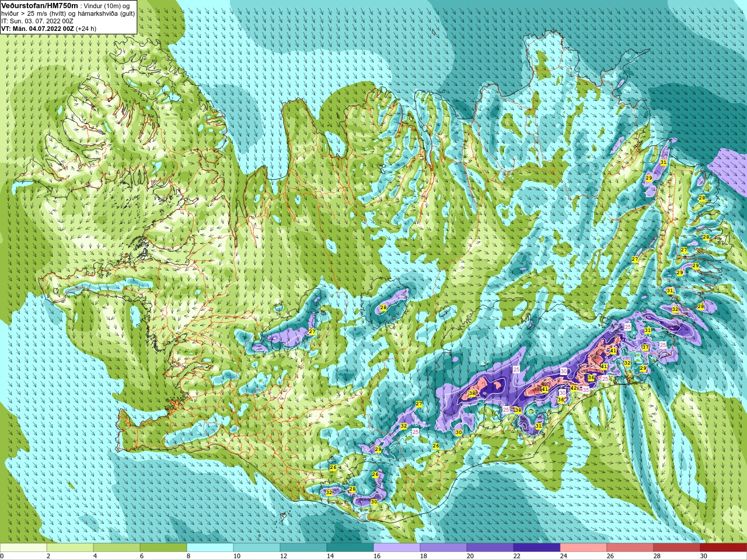Screen dimensions: 747x560
Task: Click the 'VT: Mán. 04.07.2022 00Z' valid-time line
Action: coord(37,29)
